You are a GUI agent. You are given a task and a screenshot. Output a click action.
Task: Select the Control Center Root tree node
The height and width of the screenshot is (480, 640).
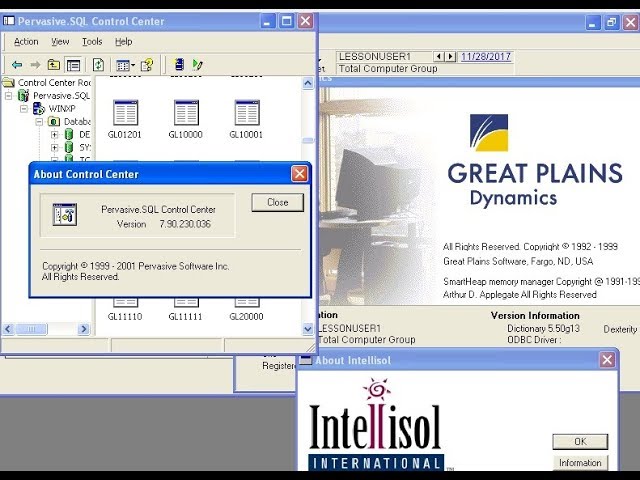tap(54, 82)
